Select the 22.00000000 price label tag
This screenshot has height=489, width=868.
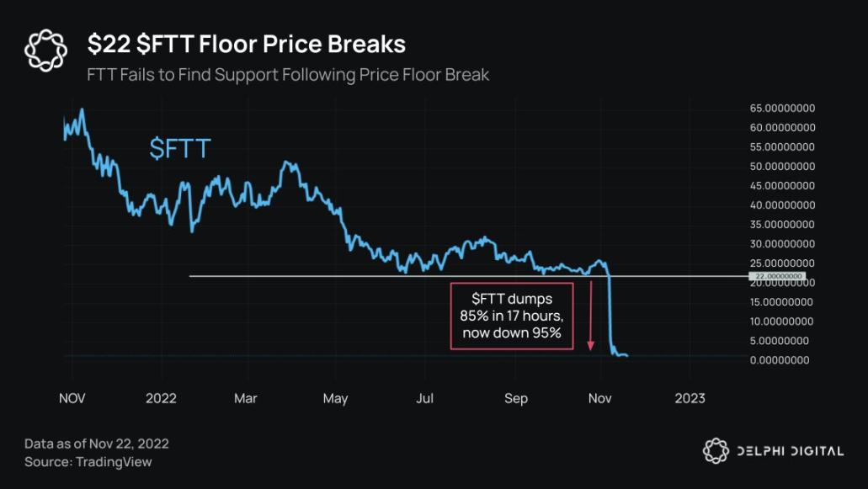click(777, 276)
